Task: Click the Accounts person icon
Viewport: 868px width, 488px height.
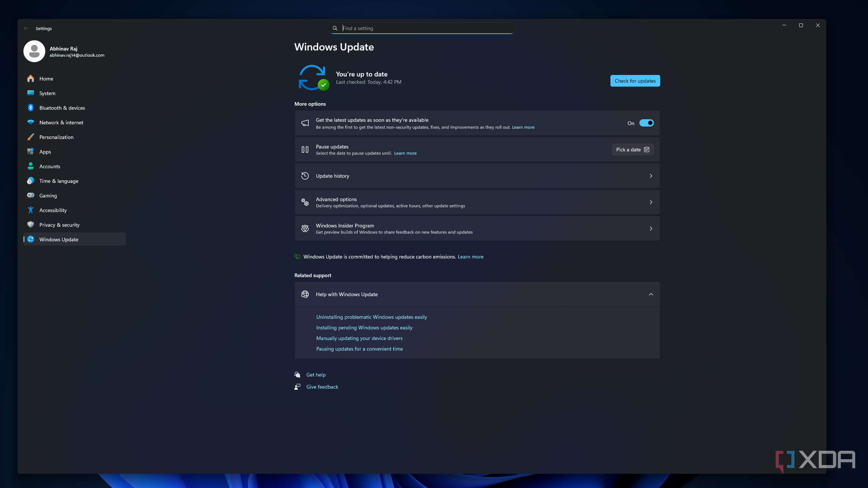Action: click(x=31, y=166)
